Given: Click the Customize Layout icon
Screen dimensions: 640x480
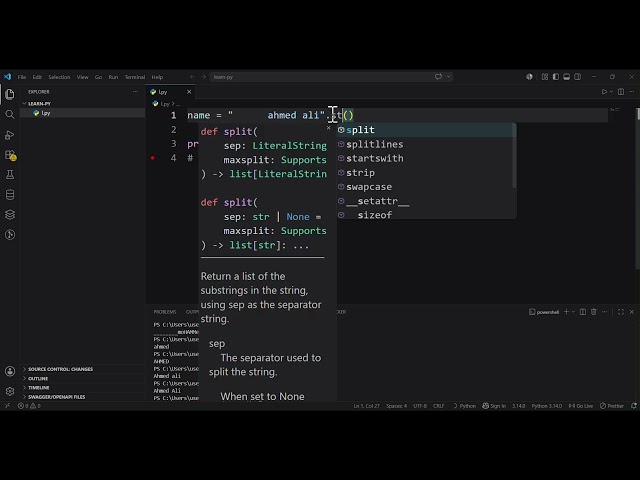Looking at the screenshot, I should pos(544,77).
